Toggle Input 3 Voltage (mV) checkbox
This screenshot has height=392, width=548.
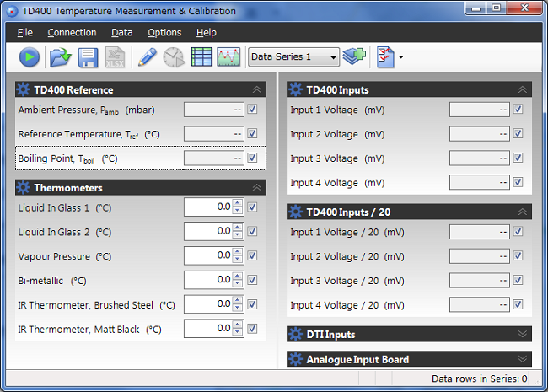[518, 158]
